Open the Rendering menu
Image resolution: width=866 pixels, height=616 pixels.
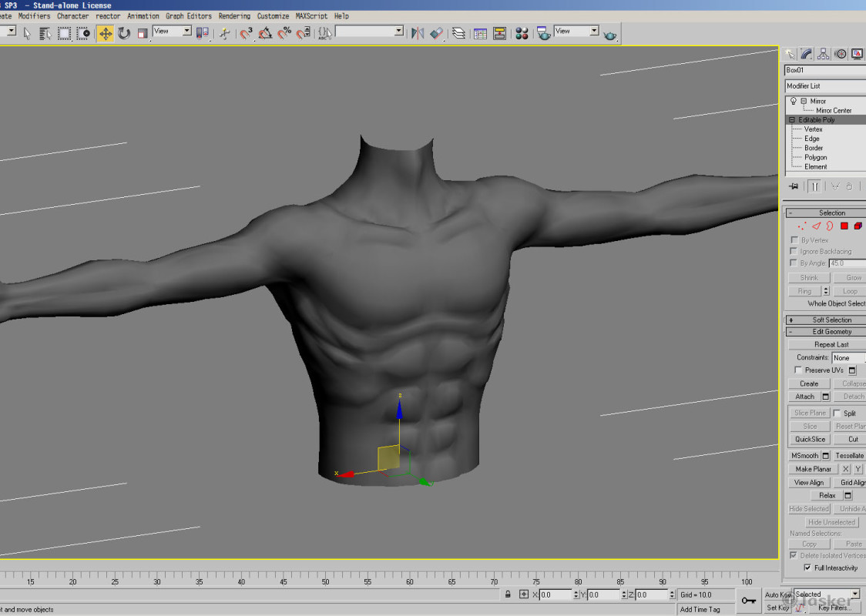click(234, 15)
